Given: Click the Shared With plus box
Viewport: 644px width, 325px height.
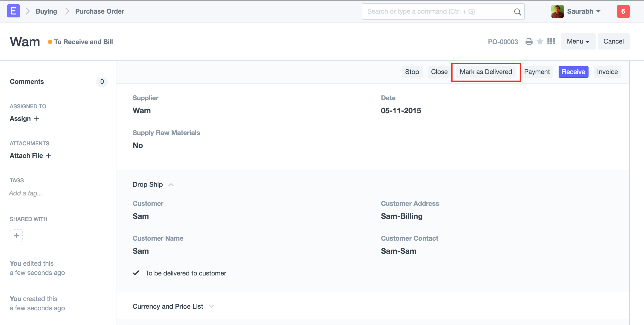Looking at the screenshot, I should click(x=16, y=235).
